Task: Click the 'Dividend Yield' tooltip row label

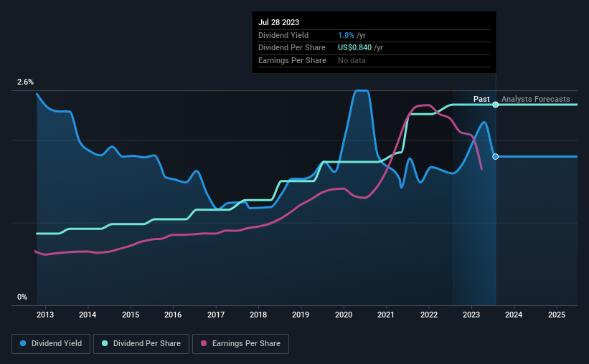Action: [x=283, y=35]
